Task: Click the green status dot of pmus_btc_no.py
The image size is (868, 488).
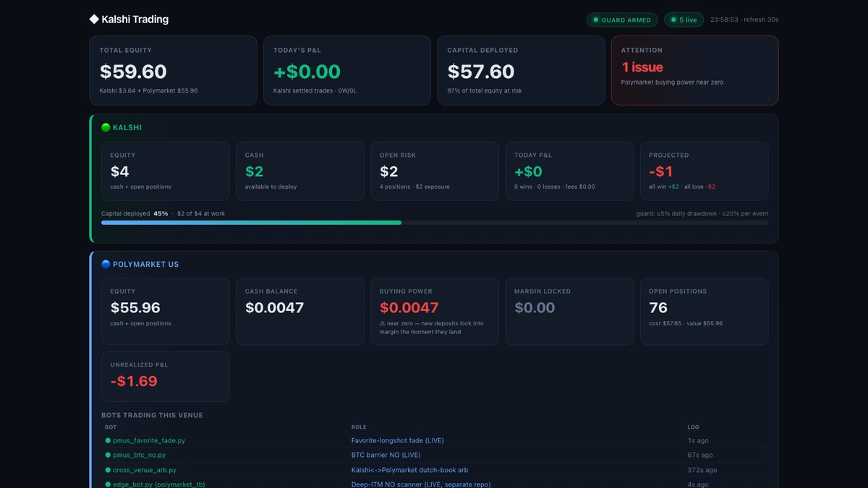Action: 108,455
